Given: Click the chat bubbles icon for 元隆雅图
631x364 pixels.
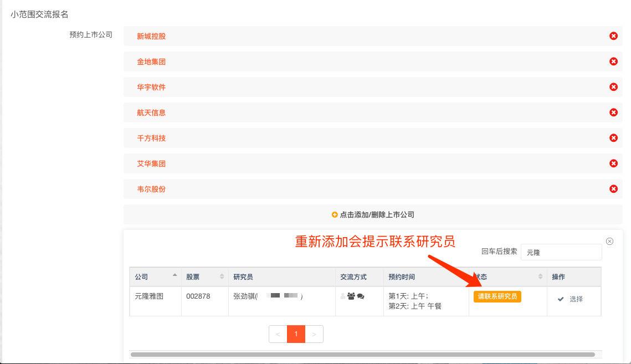Looking at the screenshot, I should (361, 296).
